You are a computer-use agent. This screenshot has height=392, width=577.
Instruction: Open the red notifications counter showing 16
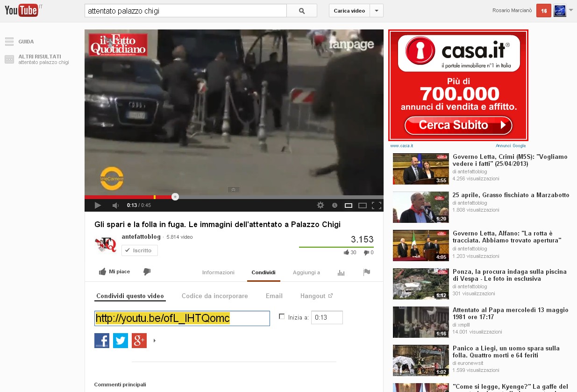pyautogui.click(x=544, y=11)
